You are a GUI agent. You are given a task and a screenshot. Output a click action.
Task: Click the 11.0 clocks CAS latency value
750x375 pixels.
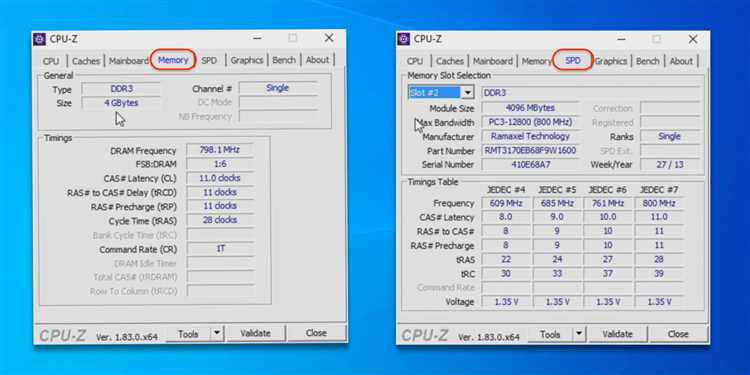(220, 178)
